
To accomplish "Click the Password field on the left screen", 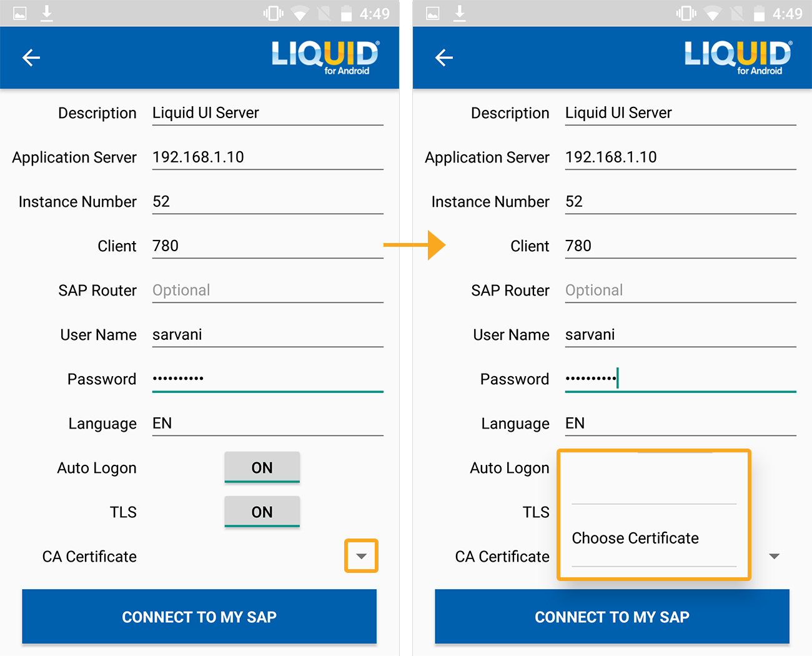I will [x=267, y=379].
